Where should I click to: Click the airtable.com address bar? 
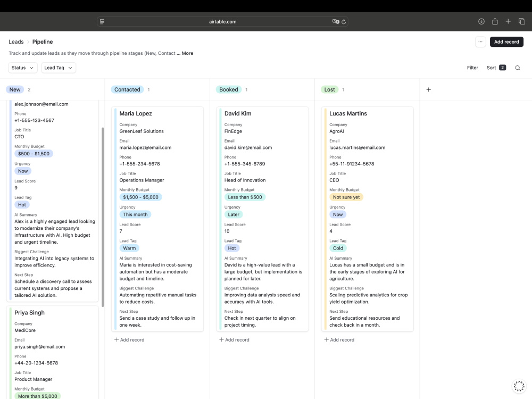tap(222, 21)
